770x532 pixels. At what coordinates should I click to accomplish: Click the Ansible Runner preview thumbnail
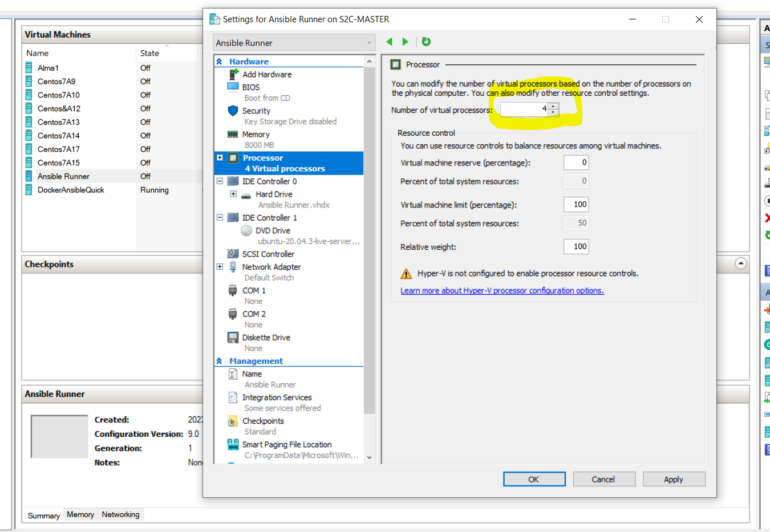[x=59, y=437]
